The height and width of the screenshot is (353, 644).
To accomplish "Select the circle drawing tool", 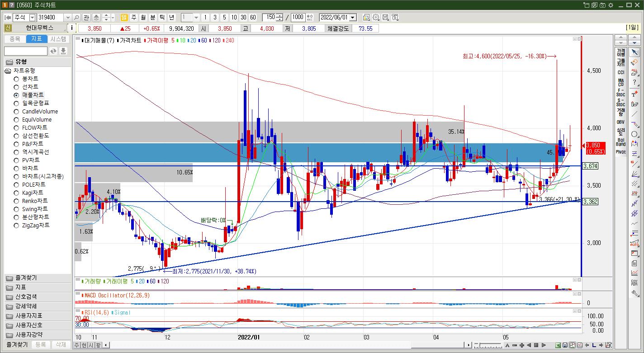I will tap(635, 134).
